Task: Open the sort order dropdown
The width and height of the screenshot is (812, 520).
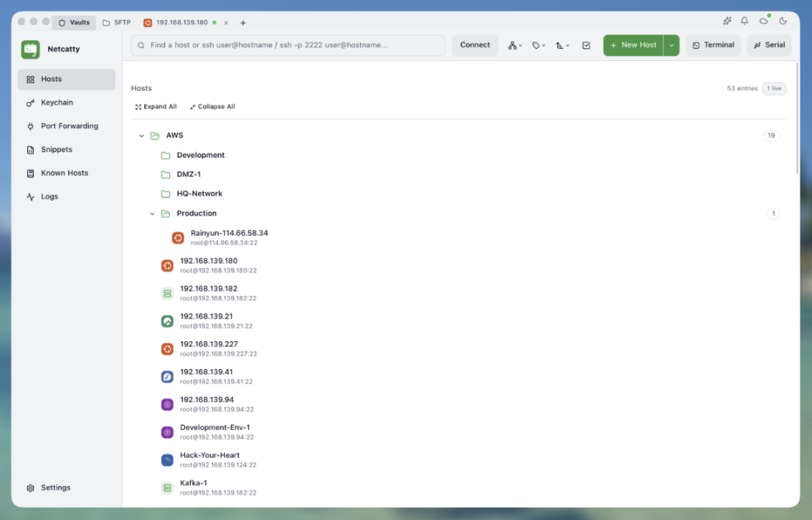Action: [562, 46]
